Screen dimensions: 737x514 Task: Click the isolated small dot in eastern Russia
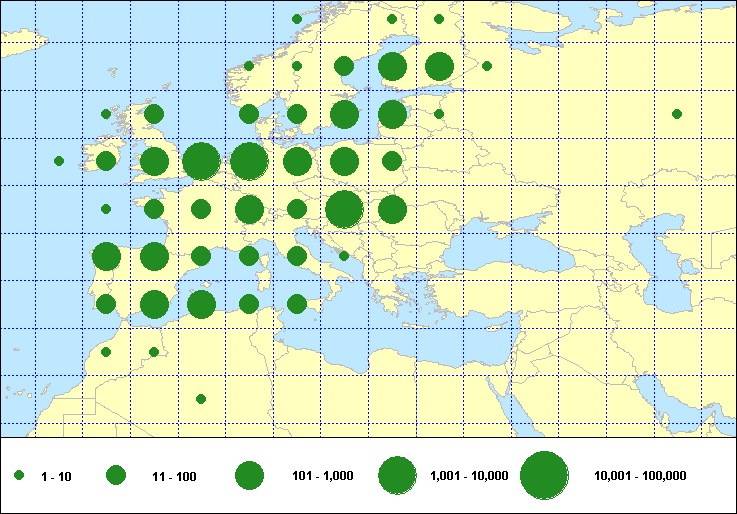677,114
